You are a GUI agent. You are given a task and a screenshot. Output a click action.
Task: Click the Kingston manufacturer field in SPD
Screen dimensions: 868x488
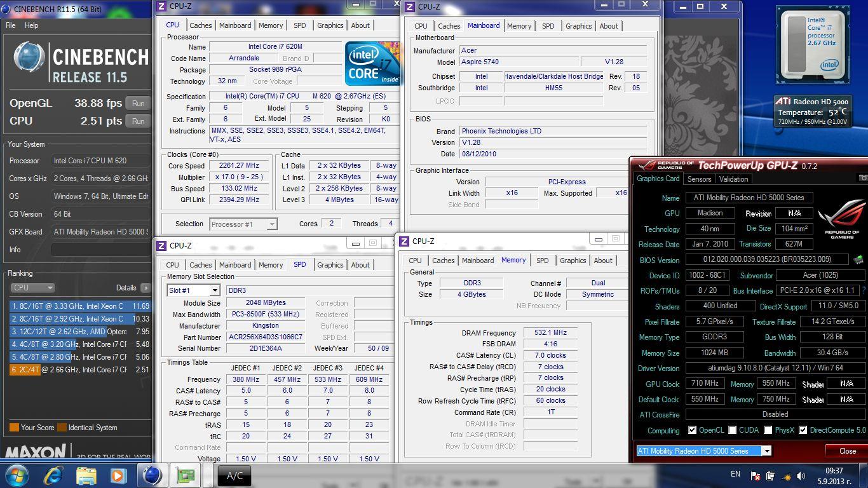(266, 326)
